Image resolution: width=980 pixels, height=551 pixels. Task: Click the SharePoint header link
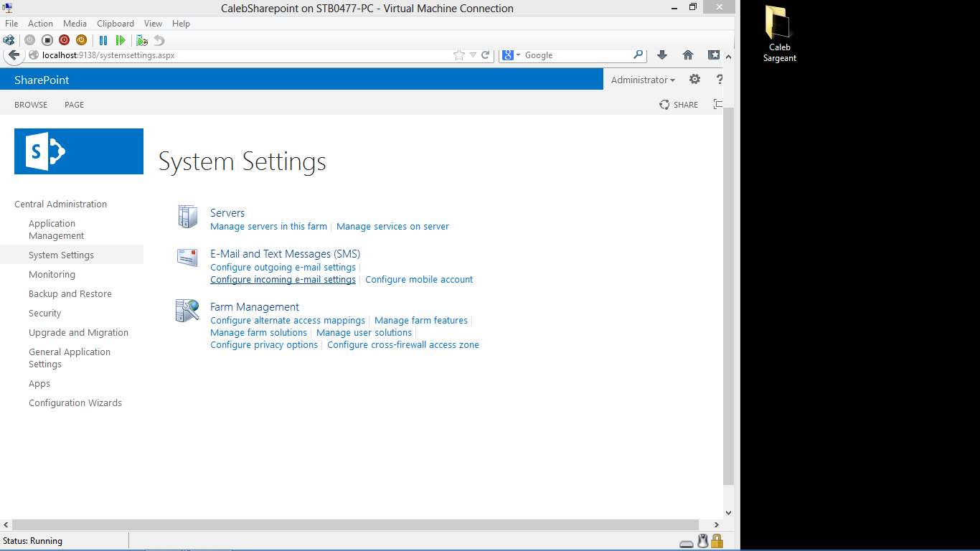[x=42, y=80]
